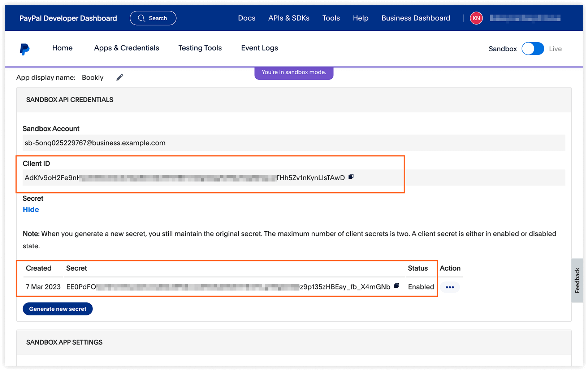Click SANDBOX API CREDENTIALS section header
Screen dimensions: 588x371
pyautogui.click(x=70, y=100)
